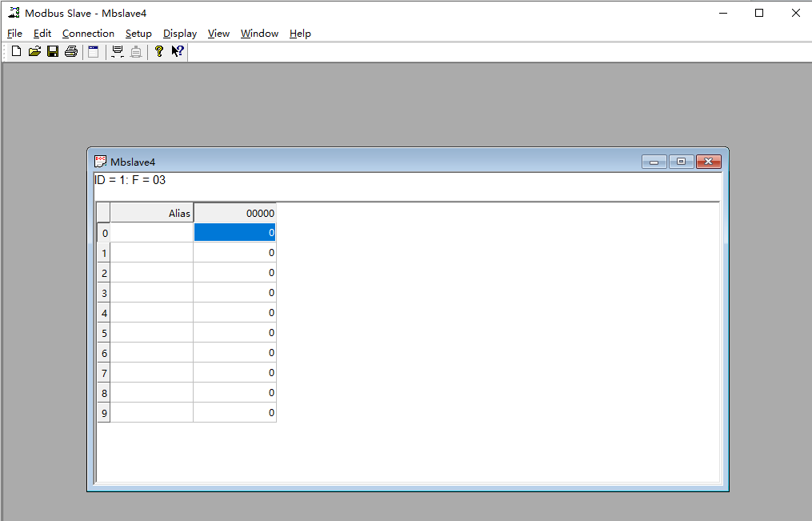Click the Print printer icon

(71, 51)
